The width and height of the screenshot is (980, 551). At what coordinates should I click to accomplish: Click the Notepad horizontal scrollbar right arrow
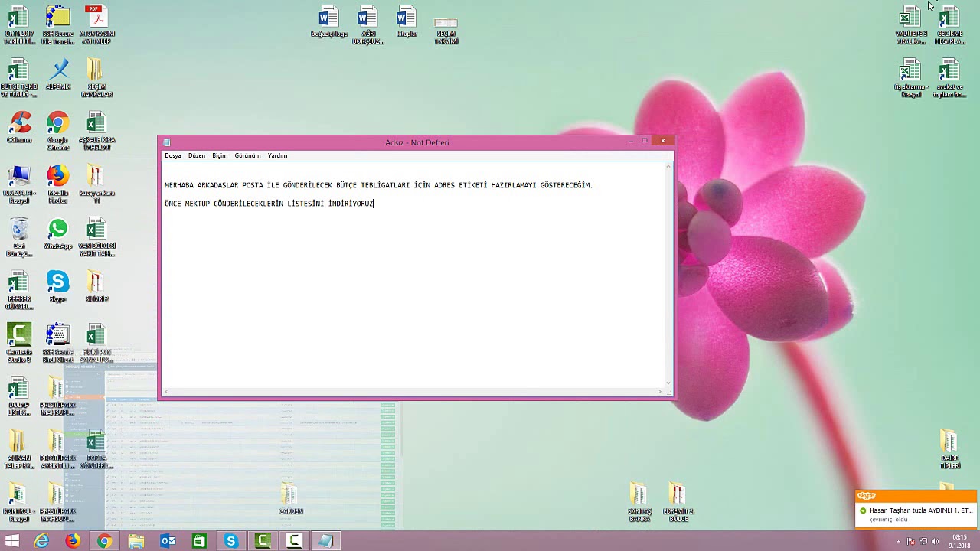660,392
